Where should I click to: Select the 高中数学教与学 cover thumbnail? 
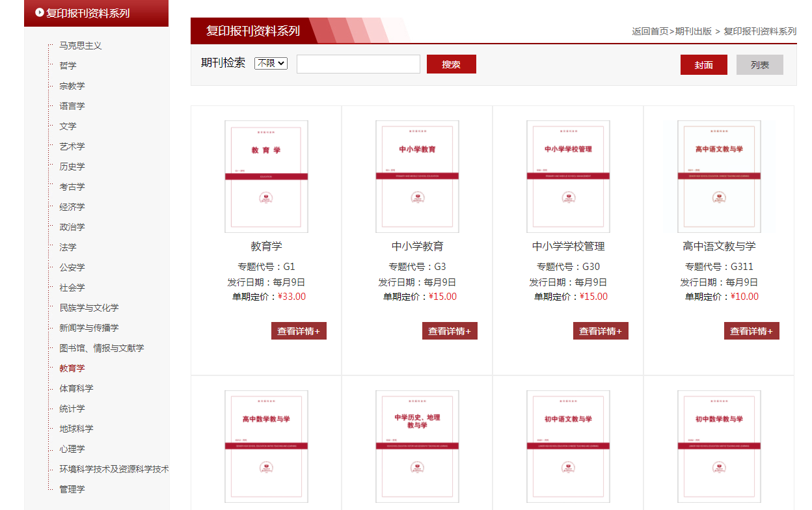coord(266,446)
